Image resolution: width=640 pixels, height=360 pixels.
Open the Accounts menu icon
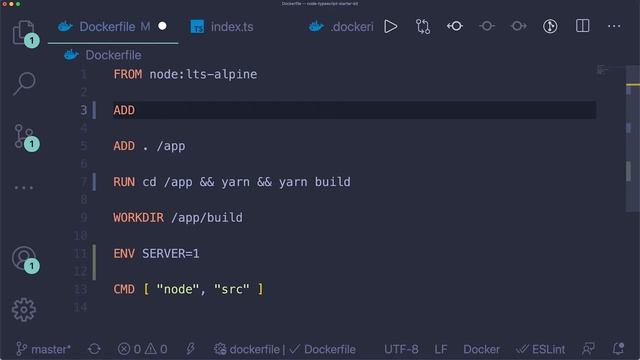pyautogui.click(x=24, y=258)
